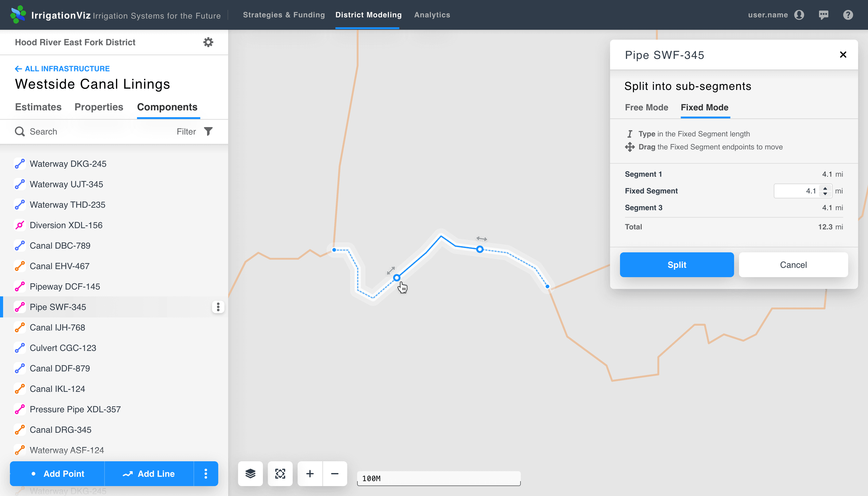Screen dimensions: 868x496
Task: Click the Filter funnel icon
Action: (x=208, y=131)
